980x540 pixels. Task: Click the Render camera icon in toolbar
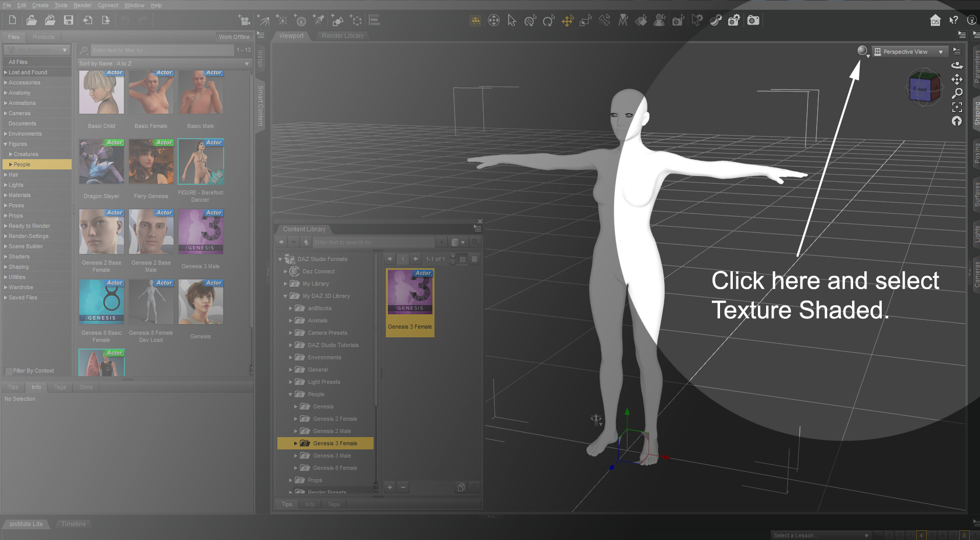pyautogui.click(x=753, y=20)
